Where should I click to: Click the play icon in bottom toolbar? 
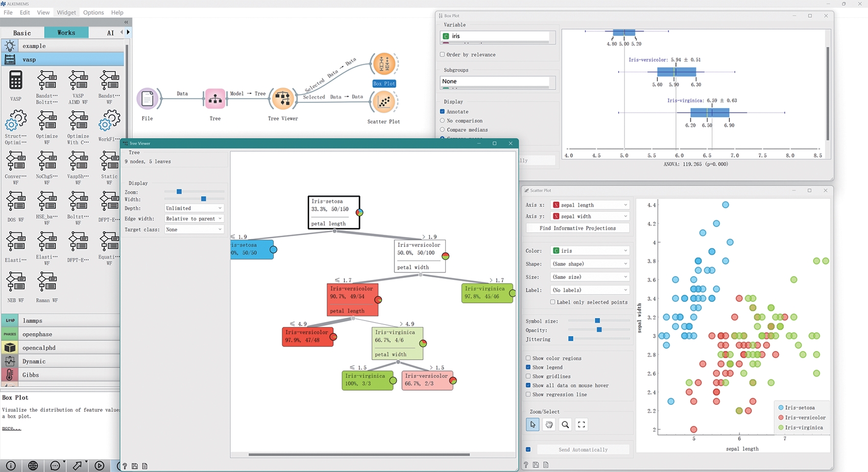click(x=99, y=466)
